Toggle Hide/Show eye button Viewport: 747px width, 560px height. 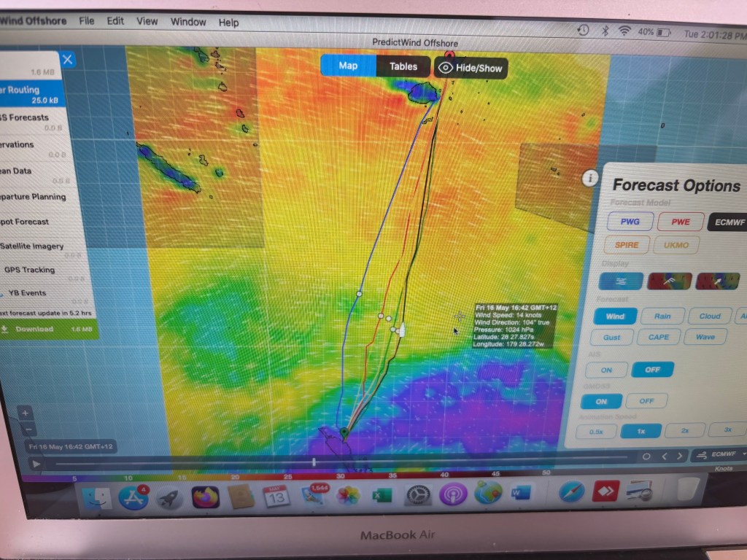tap(471, 68)
